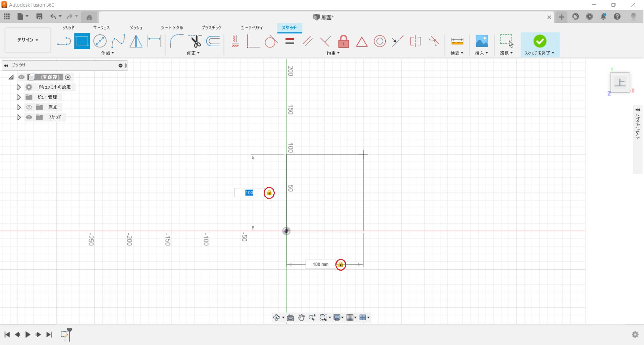The height and width of the screenshot is (345, 644).
Task: Switch to the シートメタル tab
Action: coord(172,27)
